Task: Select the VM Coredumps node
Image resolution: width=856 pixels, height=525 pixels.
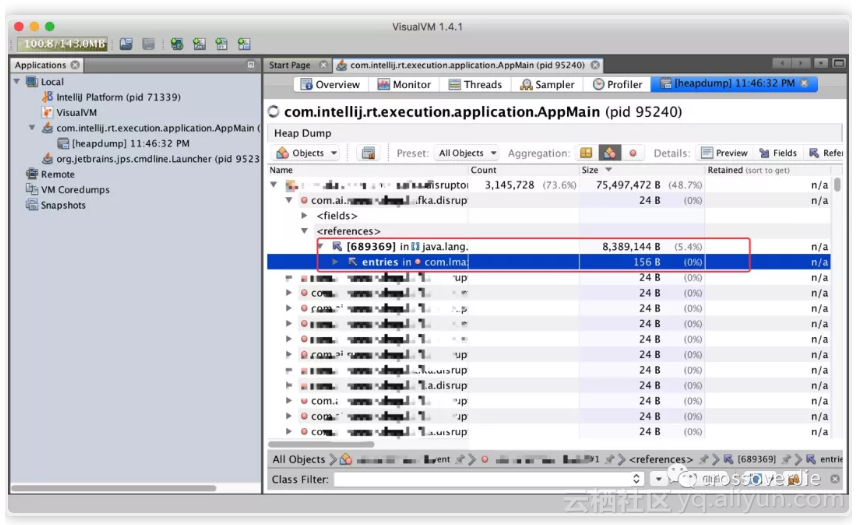Action: pyautogui.click(x=75, y=189)
